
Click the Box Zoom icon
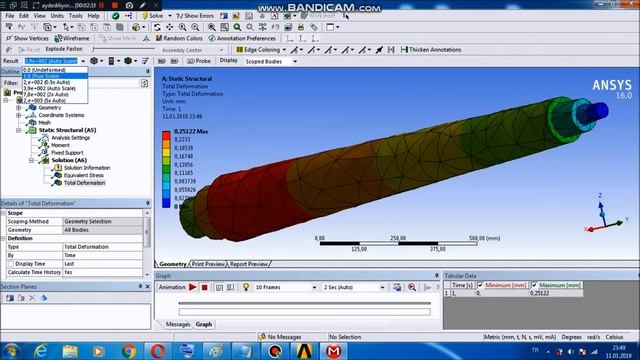click(224, 27)
